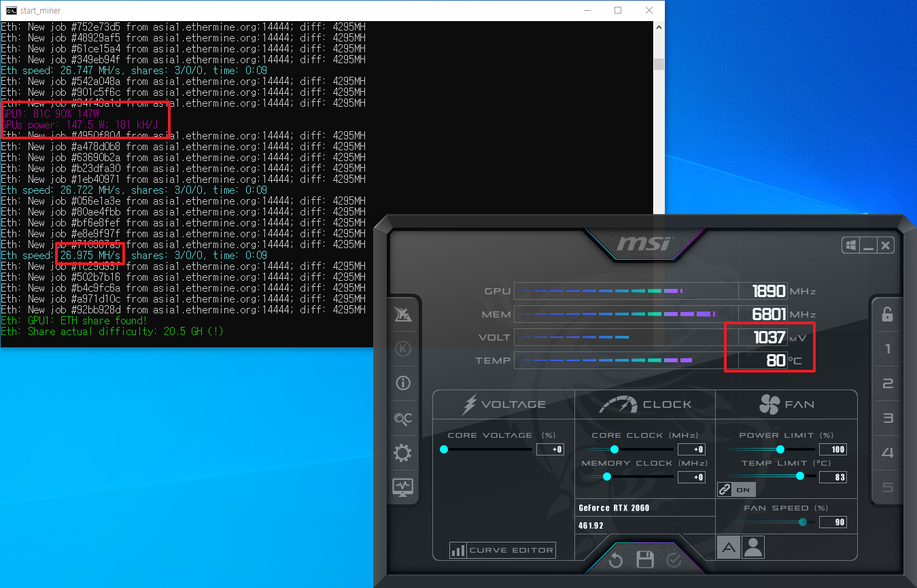This screenshot has width=917, height=588.
Task: Open the Curve Editor
Action: (x=502, y=550)
